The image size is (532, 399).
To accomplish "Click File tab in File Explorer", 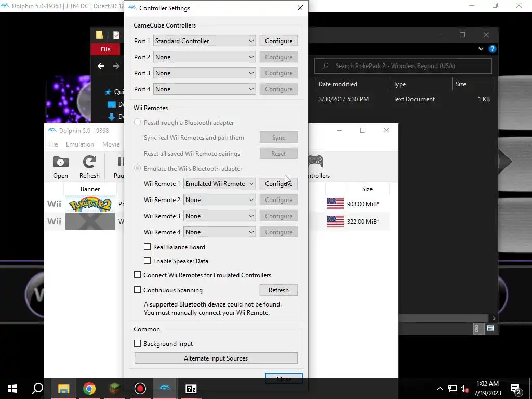I will click(105, 49).
